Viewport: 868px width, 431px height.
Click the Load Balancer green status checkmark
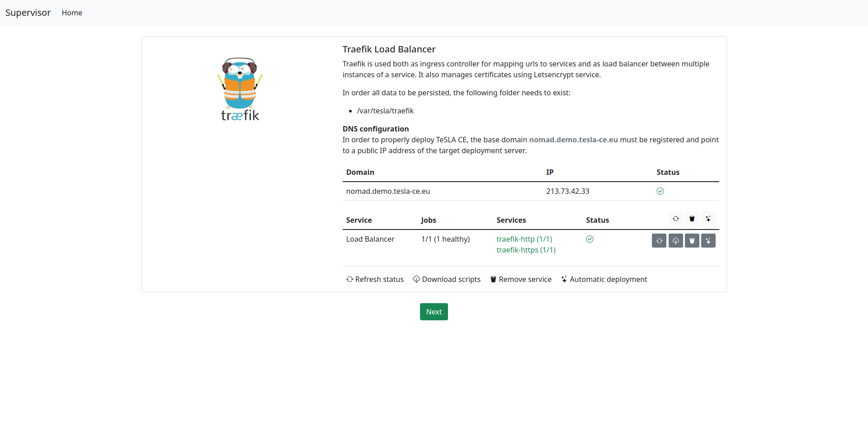[590, 239]
